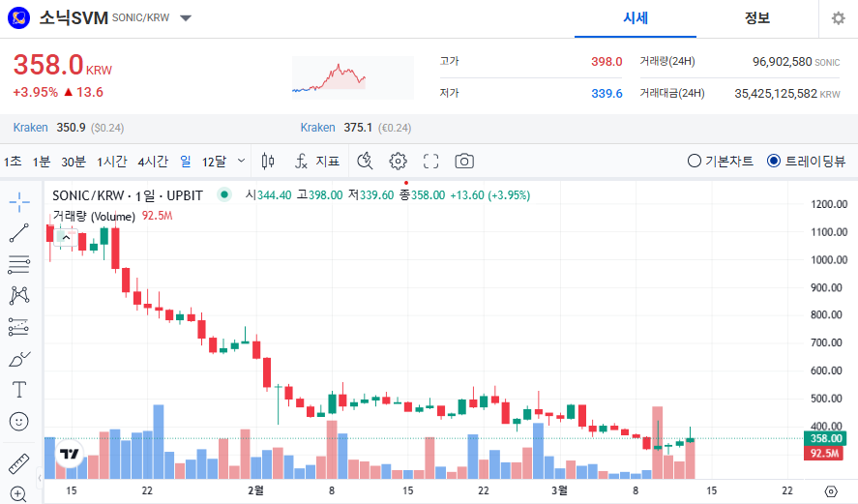Open the Fibonacci retracement lines tool
Screen dimensions: 858x504
click(19, 265)
